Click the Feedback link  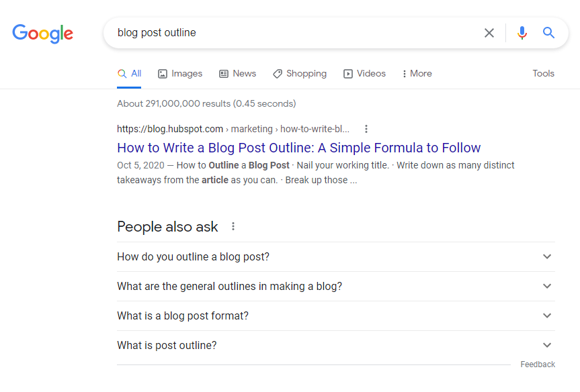point(538,364)
